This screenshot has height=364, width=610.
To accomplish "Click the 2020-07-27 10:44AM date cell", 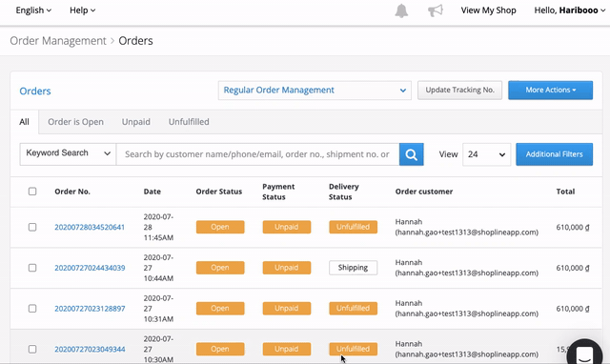I will tap(158, 268).
